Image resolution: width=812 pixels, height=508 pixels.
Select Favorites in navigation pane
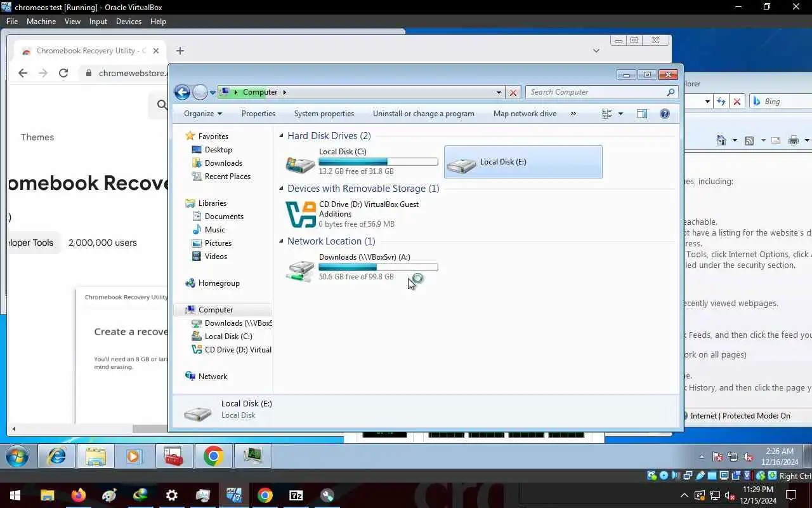click(213, 137)
